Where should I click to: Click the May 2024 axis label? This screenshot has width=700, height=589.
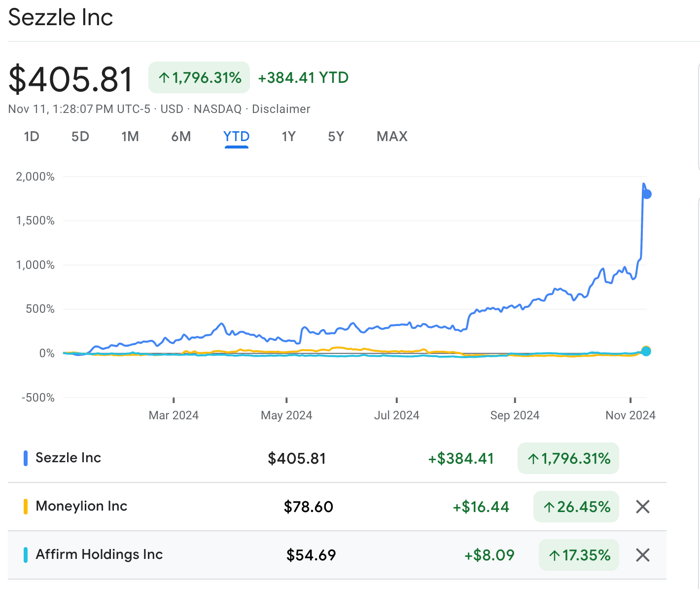tap(286, 415)
